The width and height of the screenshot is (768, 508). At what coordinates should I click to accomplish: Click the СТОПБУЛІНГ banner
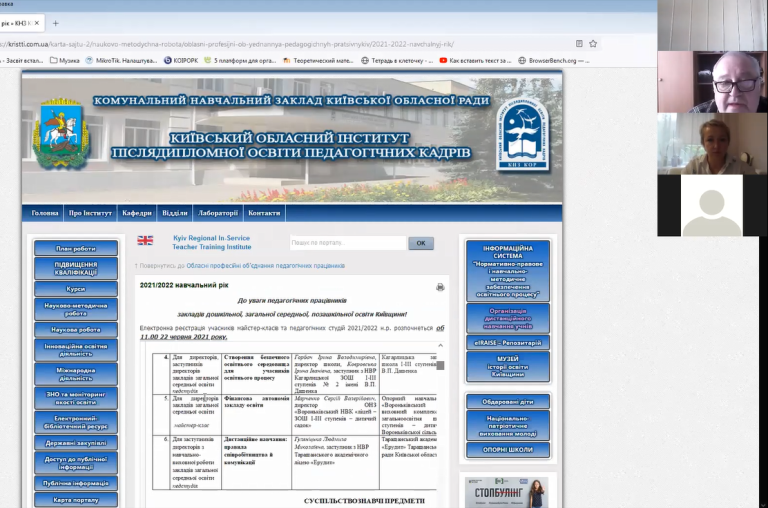(506, 492)
